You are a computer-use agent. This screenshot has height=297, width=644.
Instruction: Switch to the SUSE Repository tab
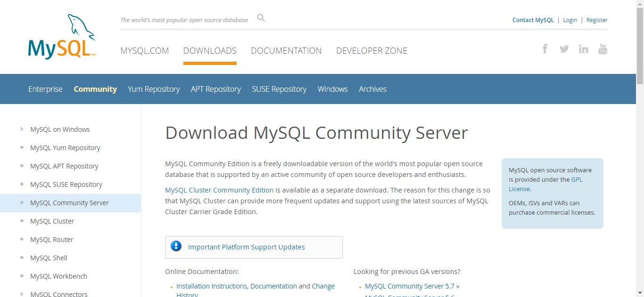[x=279, y=89]
